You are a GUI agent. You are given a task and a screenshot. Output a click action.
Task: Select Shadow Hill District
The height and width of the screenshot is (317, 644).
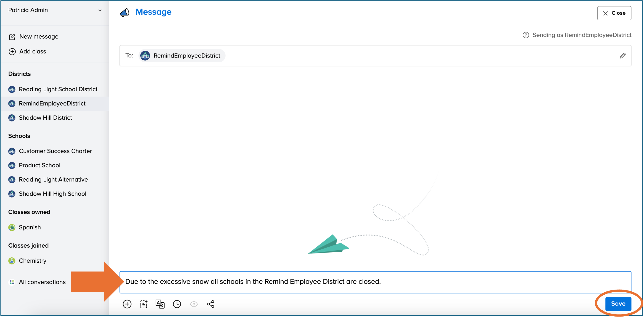pos(45,118)
